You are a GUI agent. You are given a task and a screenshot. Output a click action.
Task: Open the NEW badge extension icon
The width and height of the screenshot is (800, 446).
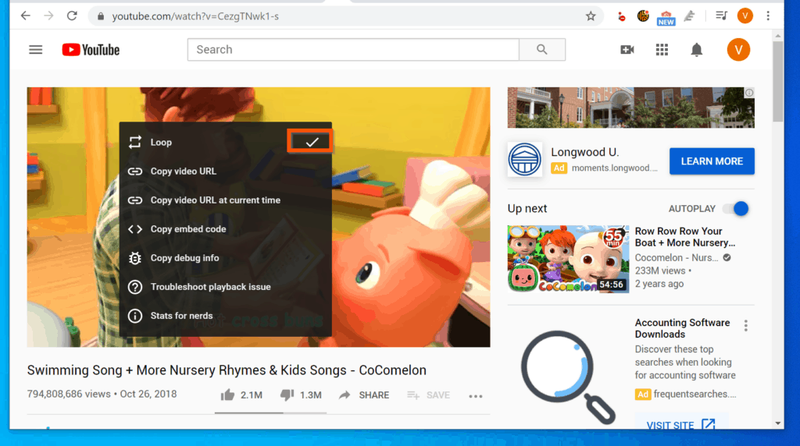pyautogui.click(x=666, y=17)
